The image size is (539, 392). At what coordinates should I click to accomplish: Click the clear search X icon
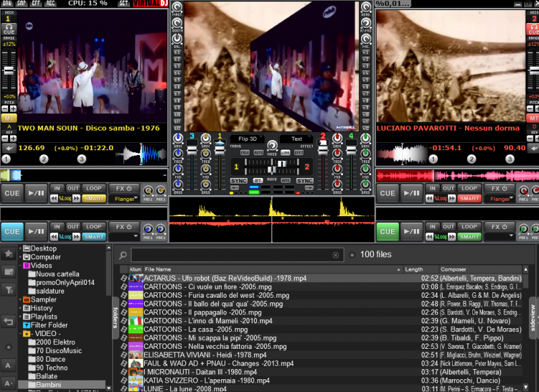[x=336, y=255]
